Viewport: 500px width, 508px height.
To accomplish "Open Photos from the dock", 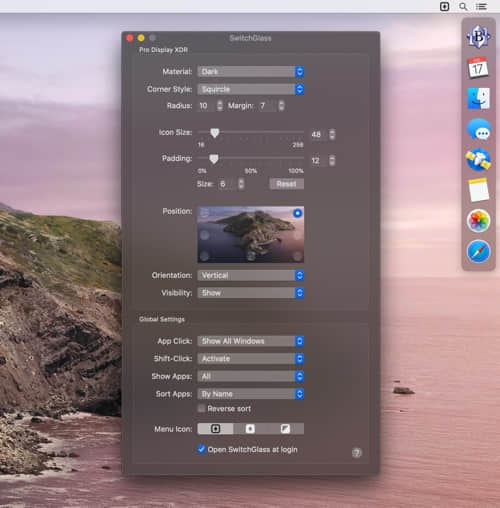I will click(478, 221).
